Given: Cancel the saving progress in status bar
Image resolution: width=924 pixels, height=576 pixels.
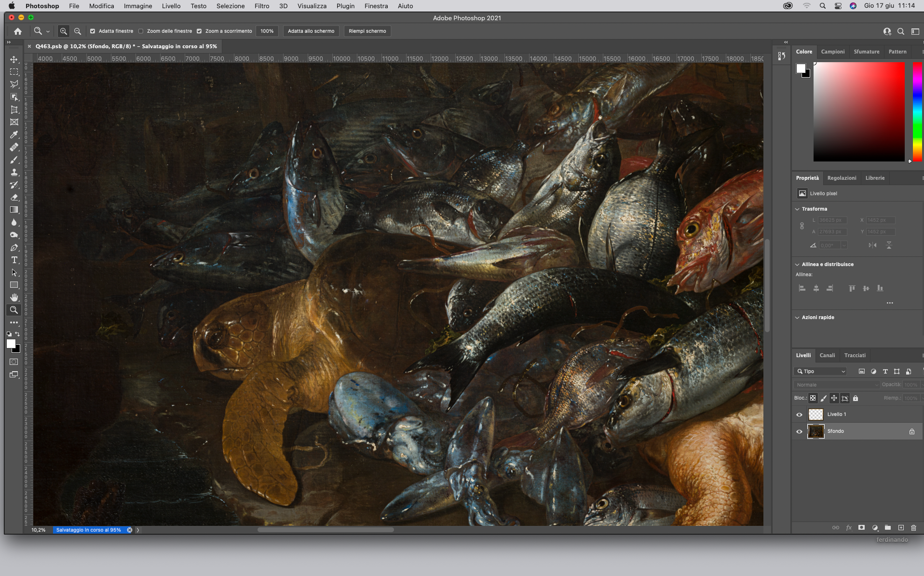Looking at the screenshot, I should 130,530.
